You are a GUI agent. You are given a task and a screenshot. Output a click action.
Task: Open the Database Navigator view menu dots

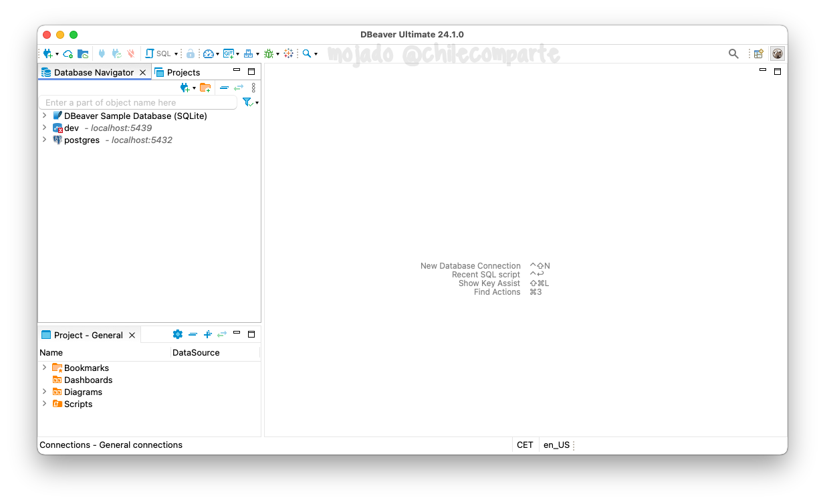point(253,88)
